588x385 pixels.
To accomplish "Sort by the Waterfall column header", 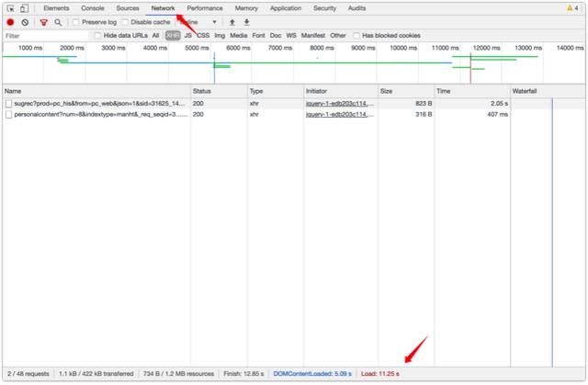I will [x=548, y=91].
